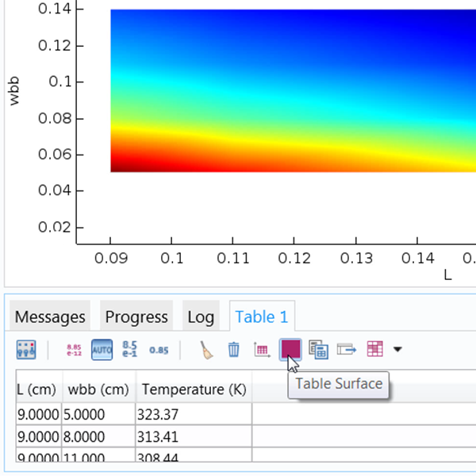Click the Temperature (K) column header

tap(193, 390)
